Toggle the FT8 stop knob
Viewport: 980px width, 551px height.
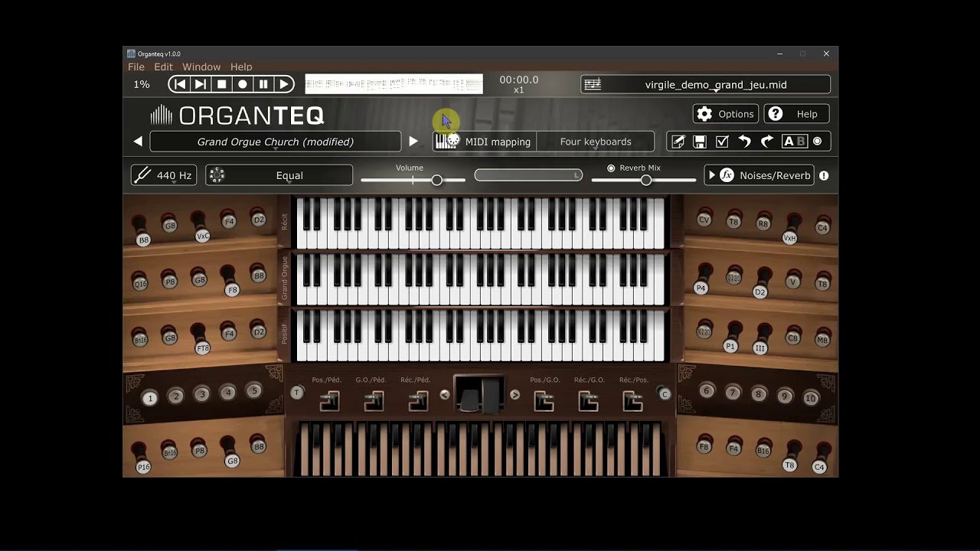pyautogui.click(x=201, y=347)
